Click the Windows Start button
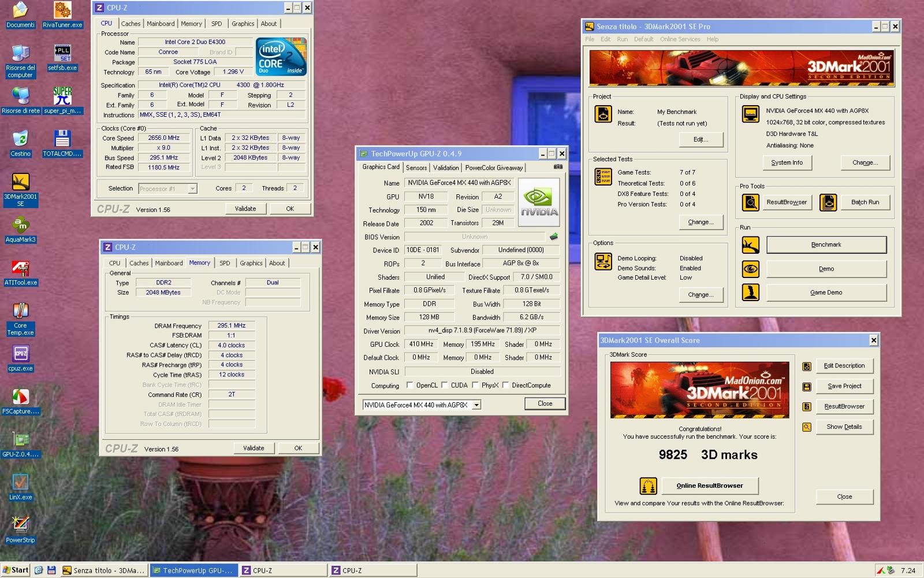Image resolution: width=924 pixels, height=578 pixels. [x=16, y=570]
